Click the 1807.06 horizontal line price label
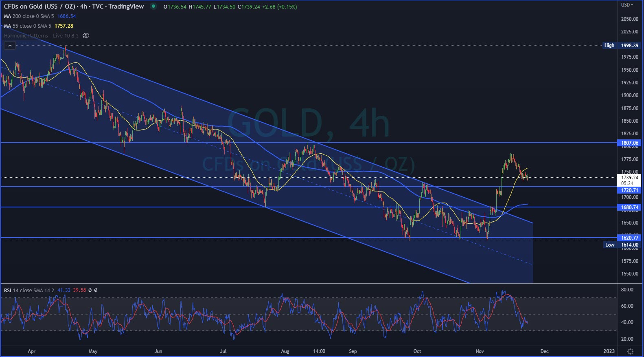Screen dimensions: 644x357 click(x=629, y=143)
